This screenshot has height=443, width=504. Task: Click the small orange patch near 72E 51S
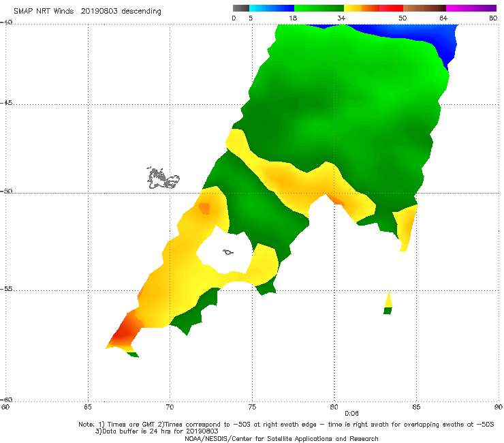204,209
